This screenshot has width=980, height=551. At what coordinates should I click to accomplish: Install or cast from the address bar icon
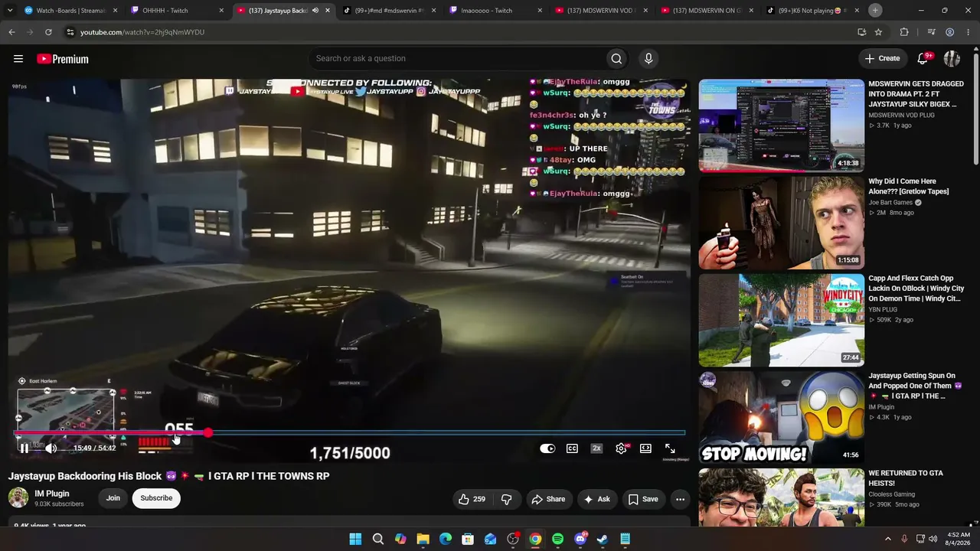click(x=862, y=32)
